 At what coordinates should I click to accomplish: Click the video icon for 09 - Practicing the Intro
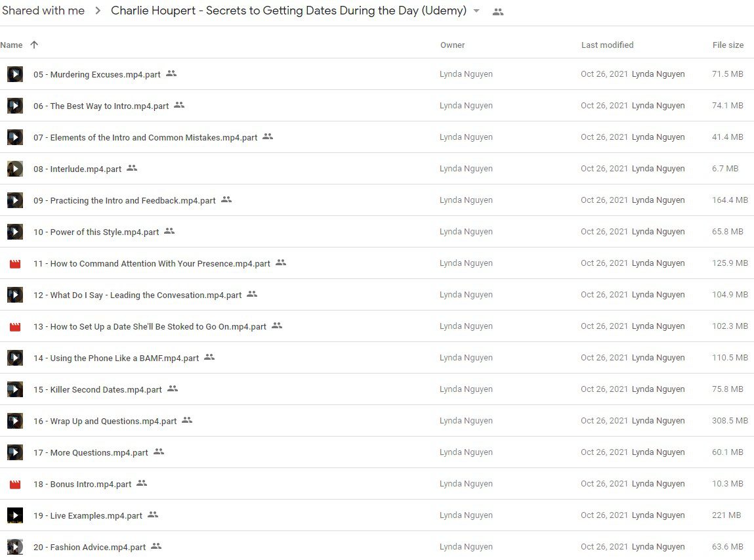(15, 200)
